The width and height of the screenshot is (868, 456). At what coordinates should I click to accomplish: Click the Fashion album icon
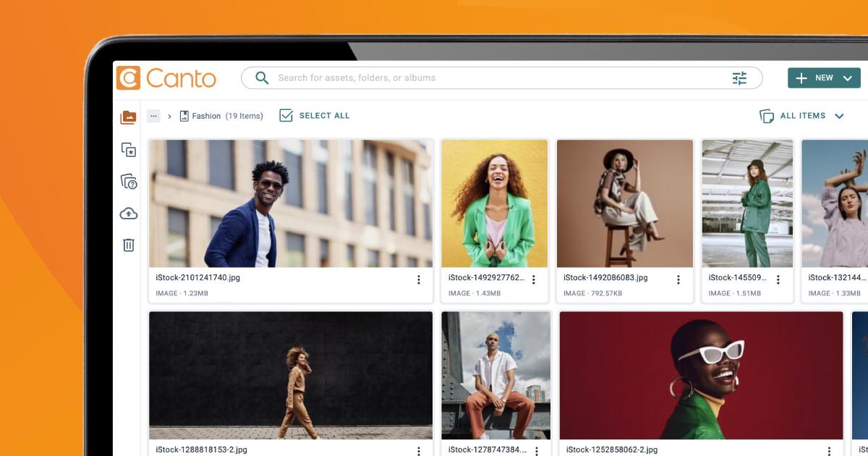[184, 116]
